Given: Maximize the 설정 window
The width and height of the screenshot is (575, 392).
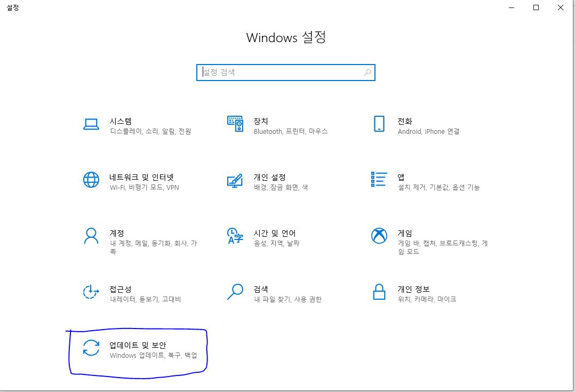Looking at the screenshot, I should (x=536, y=7).
